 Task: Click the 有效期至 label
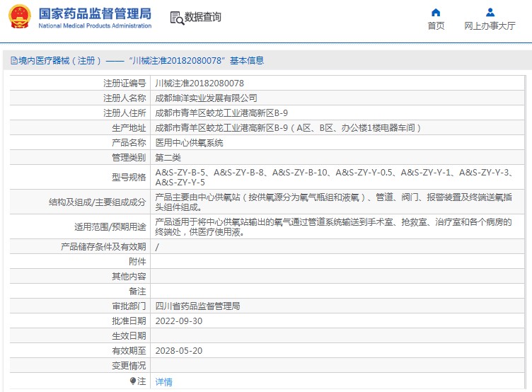click(x=129, y=350)
